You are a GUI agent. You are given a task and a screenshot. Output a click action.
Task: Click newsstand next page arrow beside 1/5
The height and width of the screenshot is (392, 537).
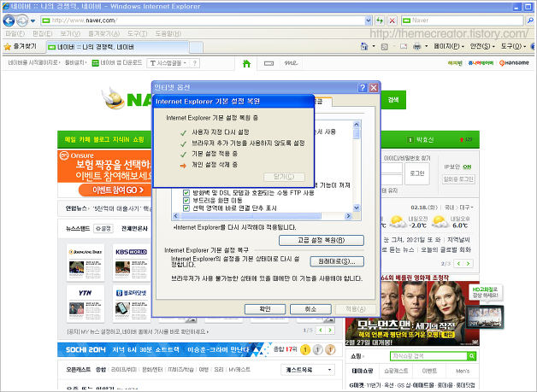[330, 331]
